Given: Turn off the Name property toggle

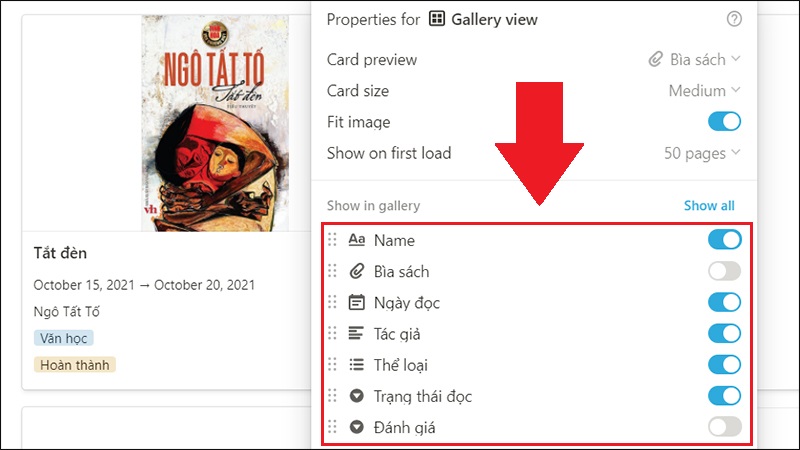Looking at the screenshot, I should coord(724,240).
